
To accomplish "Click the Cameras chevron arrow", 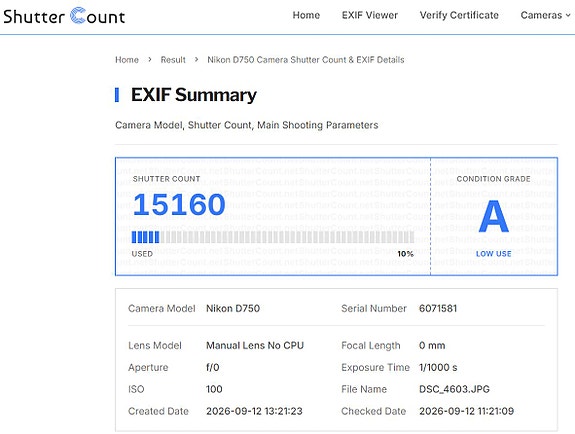I will tap(568, 15).
